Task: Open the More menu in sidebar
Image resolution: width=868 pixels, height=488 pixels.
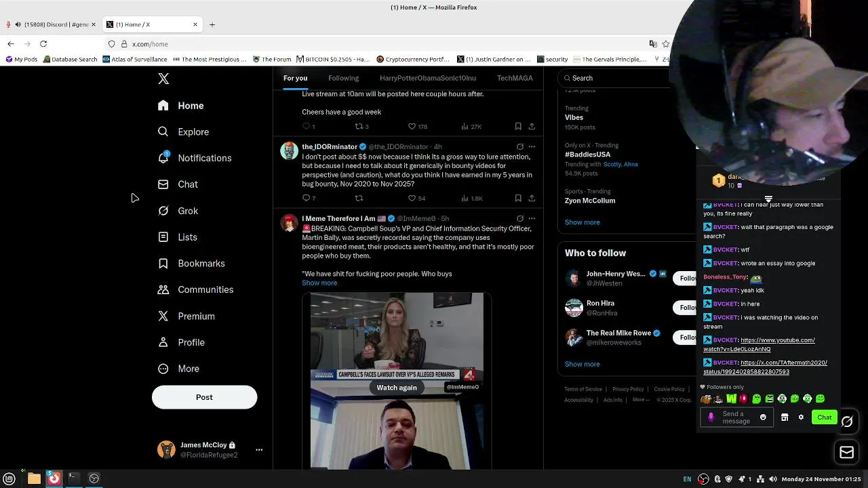Action: 178,369
